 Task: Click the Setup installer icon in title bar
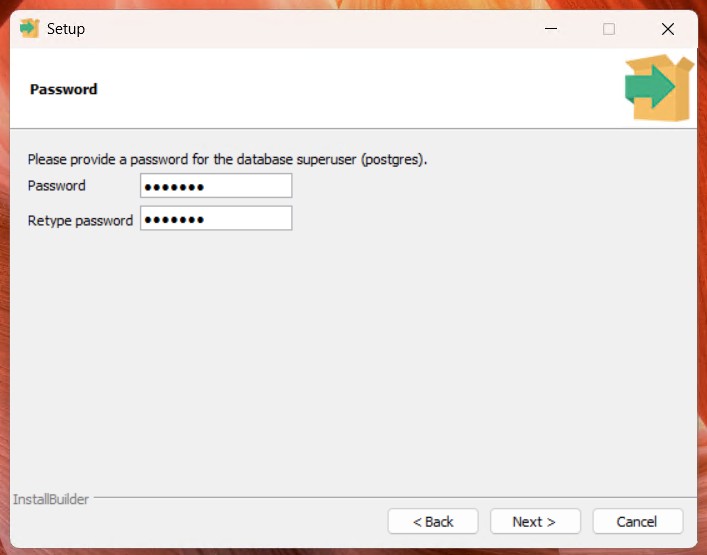tap(30, 28)
